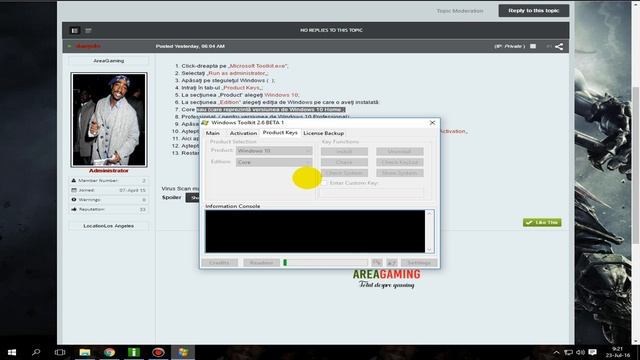The image size is (640, 360).
Task: Click the Warnings row in profile panel
Action: (x=109, y=200)
